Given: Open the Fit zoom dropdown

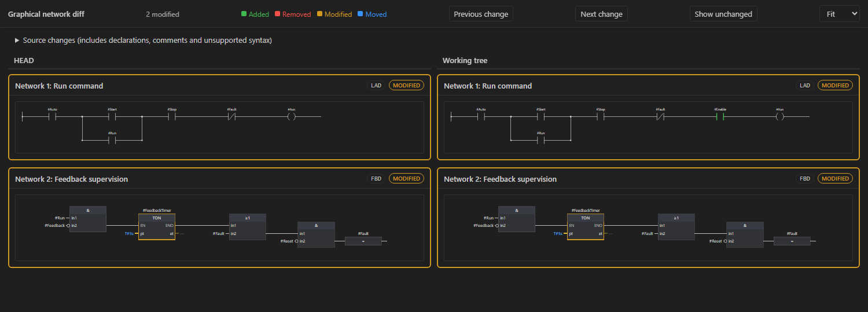Looking at the screenshot, I should click(839, 14).
